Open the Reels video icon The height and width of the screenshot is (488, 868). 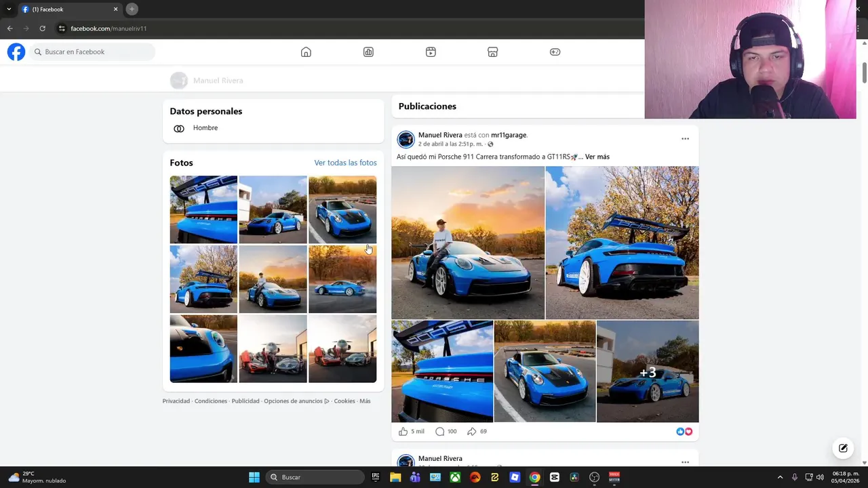click(x=431, y=52)
